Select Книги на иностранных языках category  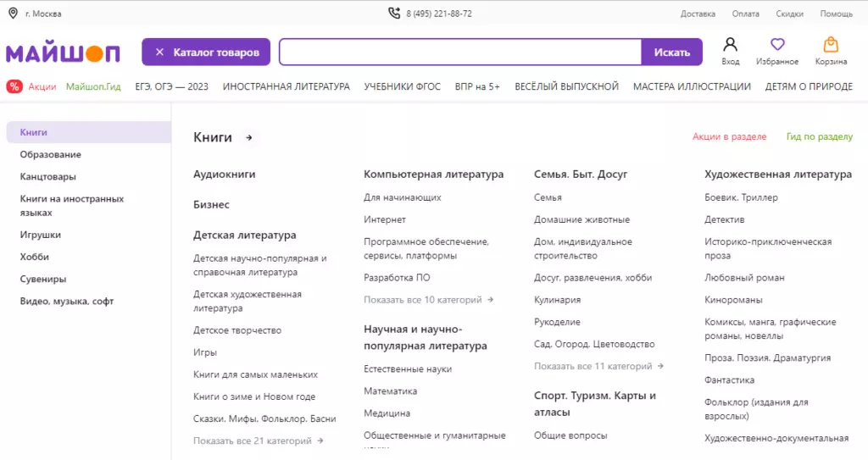pos(72,205)
